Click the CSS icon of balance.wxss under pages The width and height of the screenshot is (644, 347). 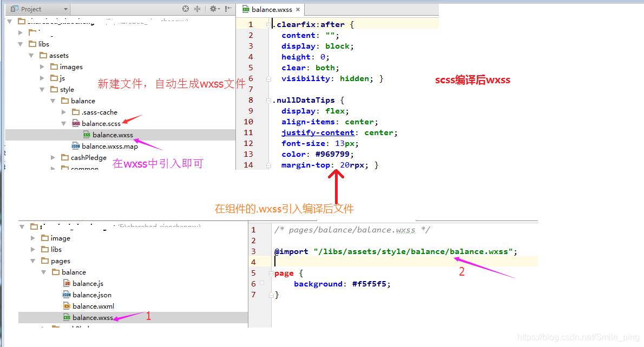click(x=67, y=317)
